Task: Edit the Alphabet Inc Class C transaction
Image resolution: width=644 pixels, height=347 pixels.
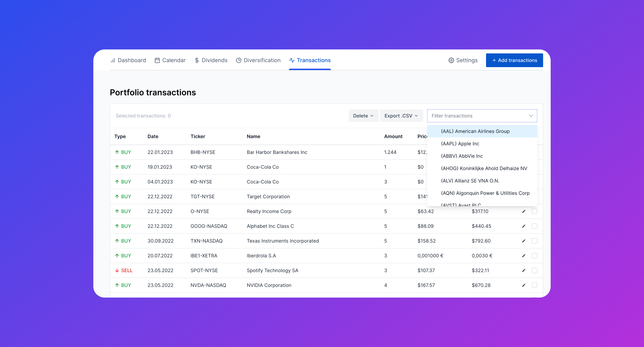Action: pyautogui.click(x=524, y=226)
